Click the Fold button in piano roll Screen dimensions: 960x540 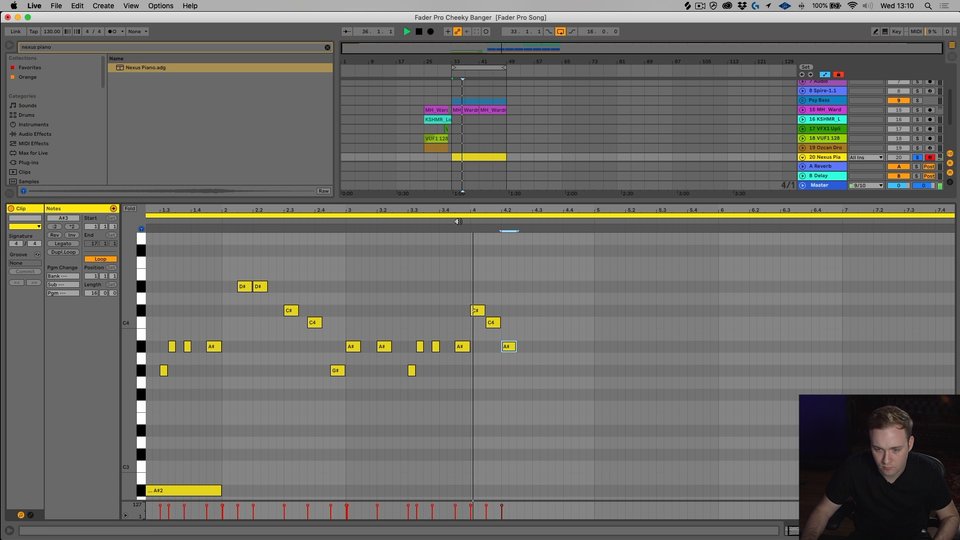(x=129, y=209)
